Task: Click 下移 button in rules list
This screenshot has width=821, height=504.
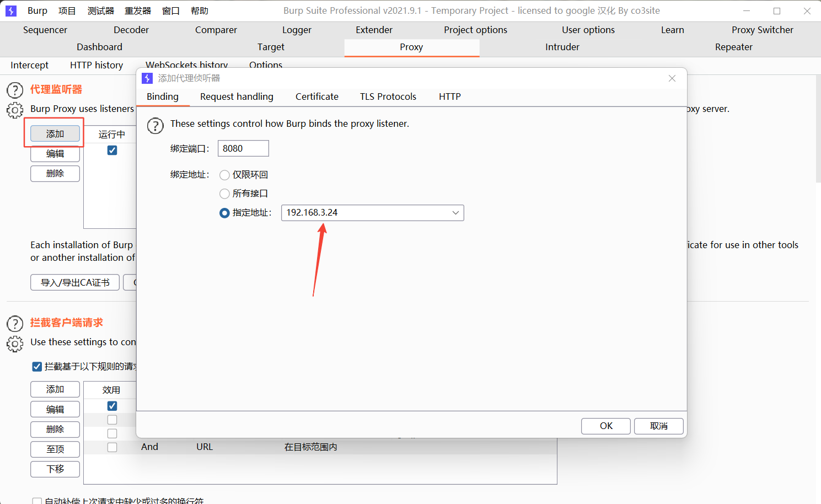Action: tap(55, 469)
